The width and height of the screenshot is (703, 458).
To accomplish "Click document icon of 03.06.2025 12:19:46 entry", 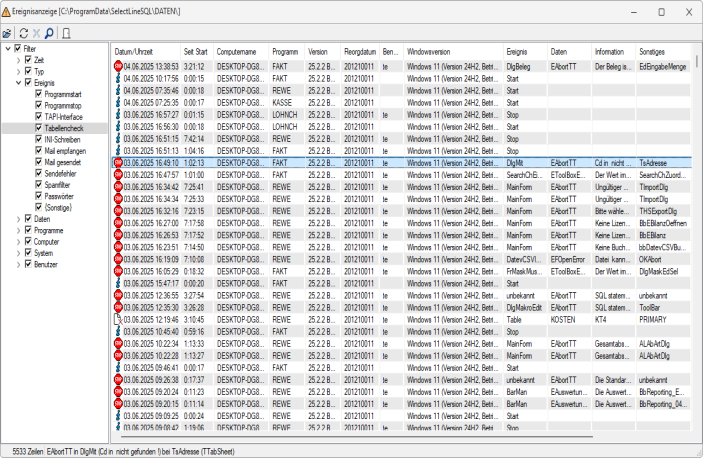I will tap(118, 318).
